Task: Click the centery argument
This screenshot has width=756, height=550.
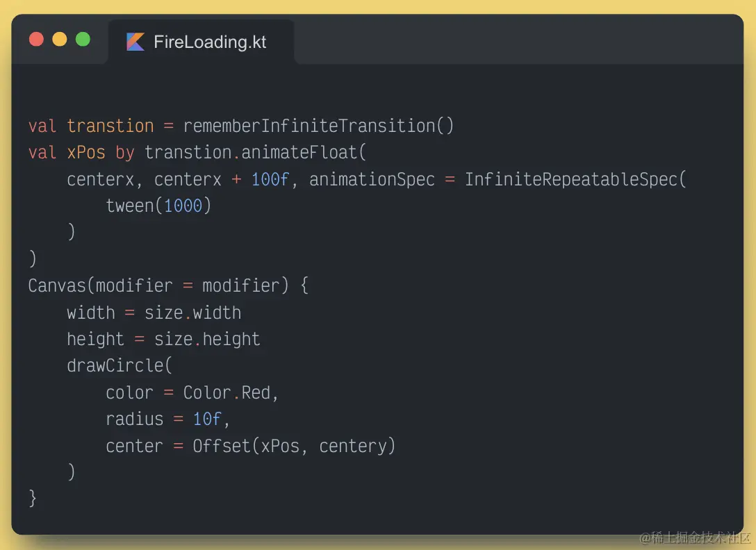Action: 353,446
